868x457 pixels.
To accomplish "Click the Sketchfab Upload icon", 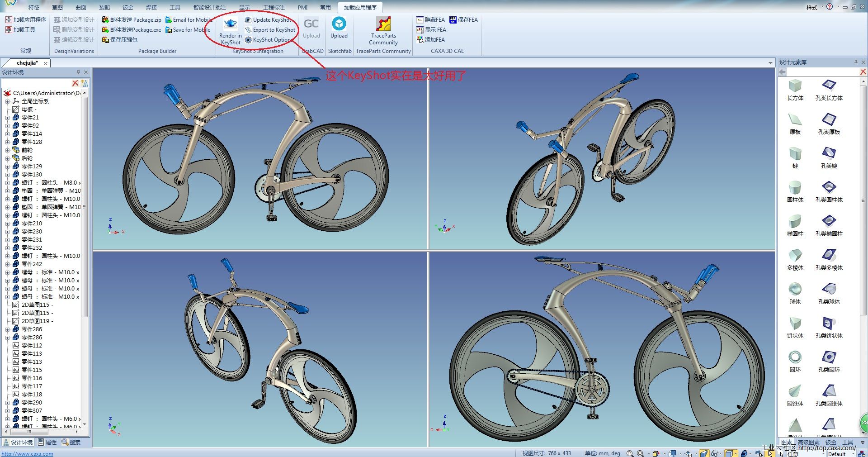I will [x=339, y=24].
